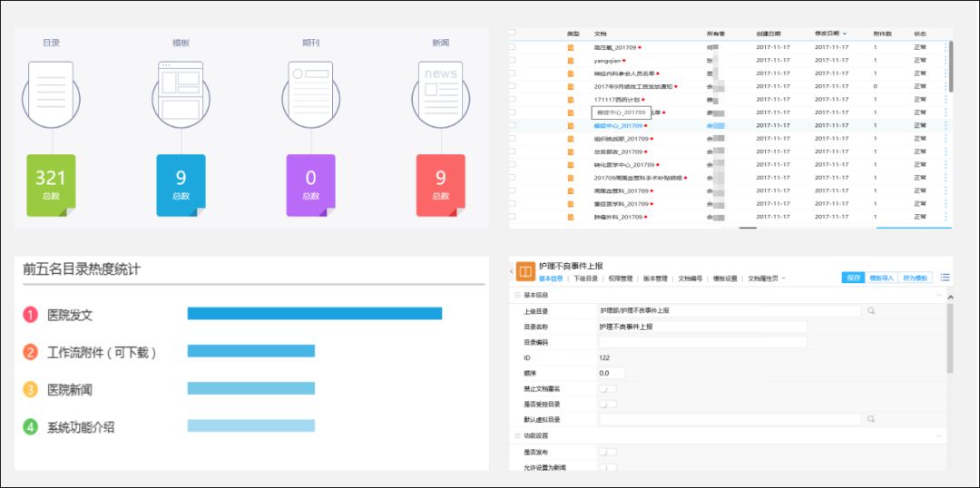Enable the 是否发布 switch
980x488 pixels.
(x=607, y=452)
